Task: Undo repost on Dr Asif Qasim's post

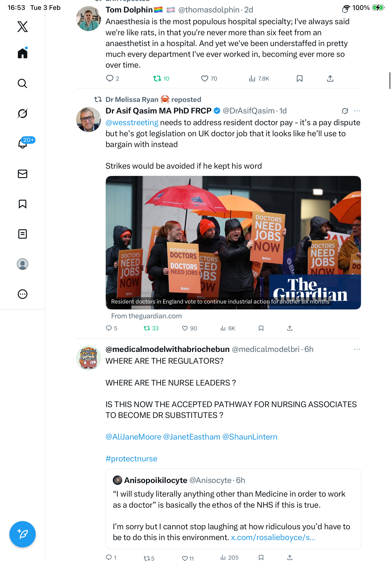Action: point(151,328)
